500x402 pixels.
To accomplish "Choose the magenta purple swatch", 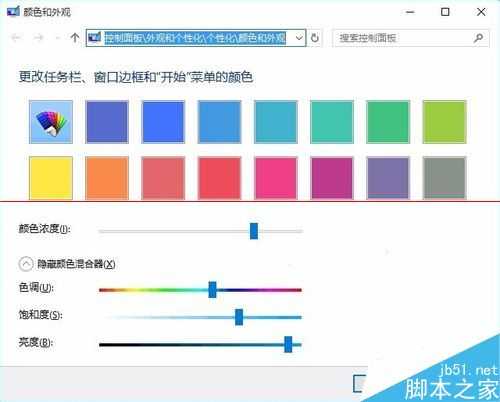I will pyautogui.click(x=332, y=178).
